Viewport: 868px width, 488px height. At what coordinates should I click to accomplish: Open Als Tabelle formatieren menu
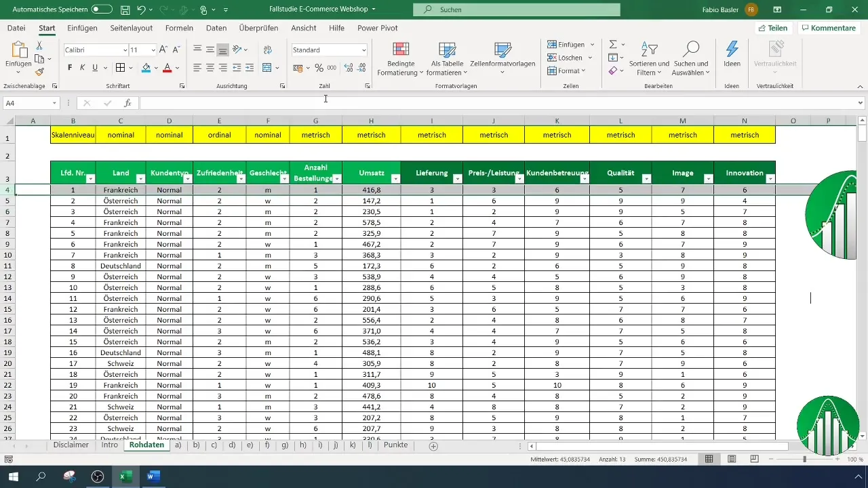[447, 59]
